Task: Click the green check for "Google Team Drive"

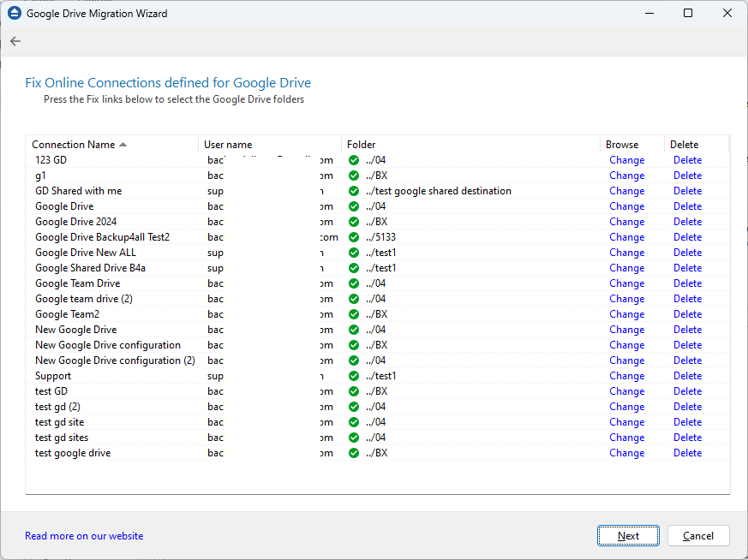Action: tap(353, 283)
